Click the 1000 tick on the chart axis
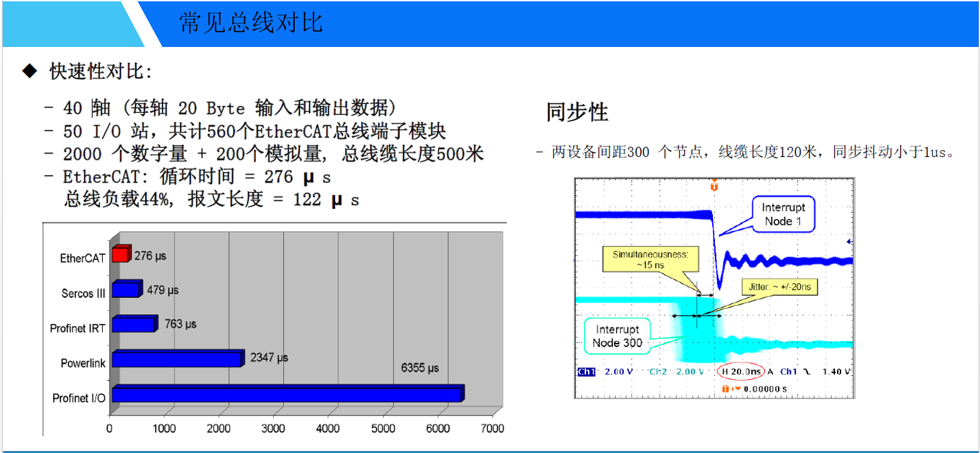This screenshot has width=980, height=453. point(164,428)
